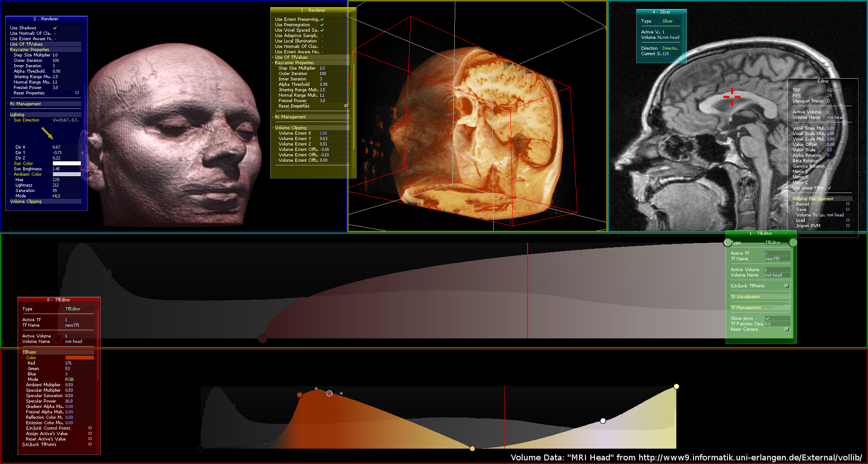Click the '2 - Renderer' panel title
868x464 pixels.
pyautogui.click(x=46, y=19)
